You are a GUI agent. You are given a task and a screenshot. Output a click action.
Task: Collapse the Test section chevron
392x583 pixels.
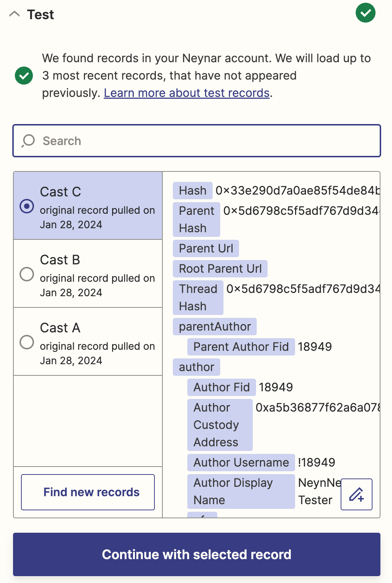point(14,14)
